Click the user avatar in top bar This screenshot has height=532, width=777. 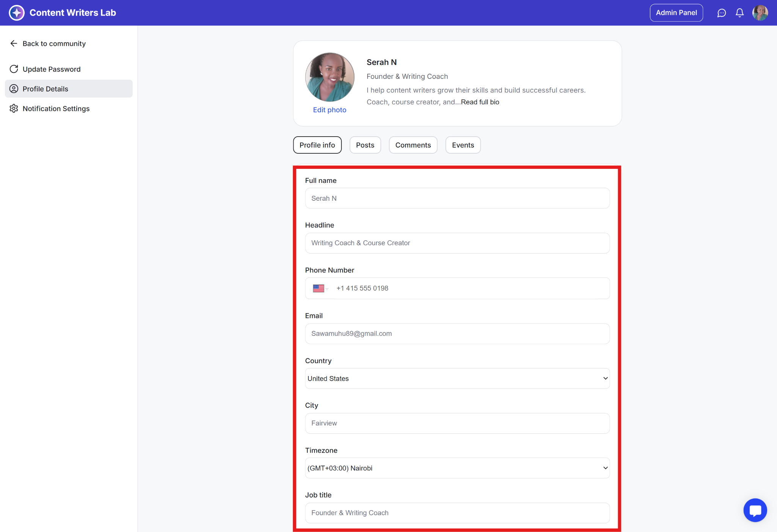[760, 13]
